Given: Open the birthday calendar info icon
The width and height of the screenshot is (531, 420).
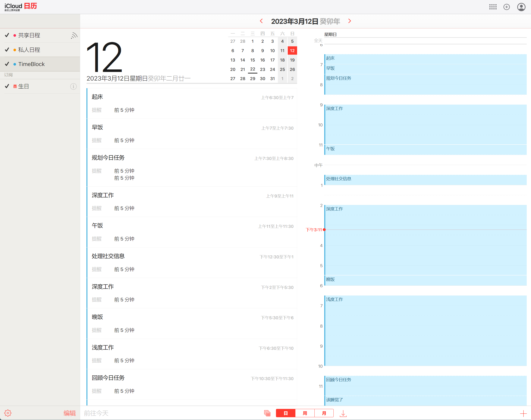Looking at the screenshot, I should click(73, 86).
